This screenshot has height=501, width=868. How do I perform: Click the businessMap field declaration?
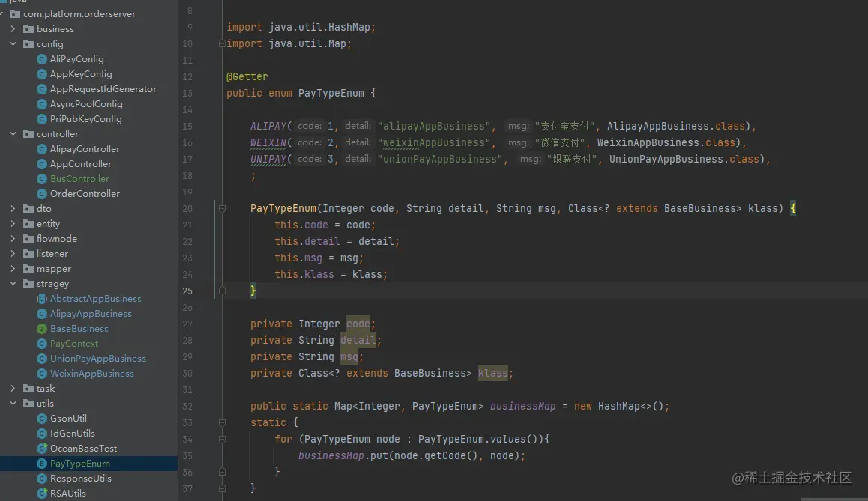click(x=522, y=407)
